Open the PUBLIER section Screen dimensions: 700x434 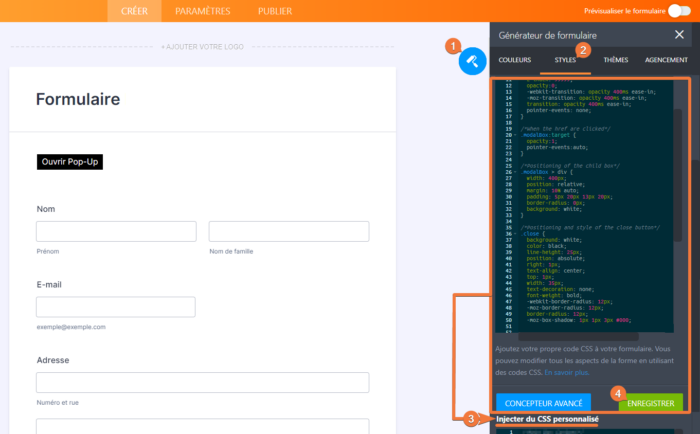click(x=275, y=11)
